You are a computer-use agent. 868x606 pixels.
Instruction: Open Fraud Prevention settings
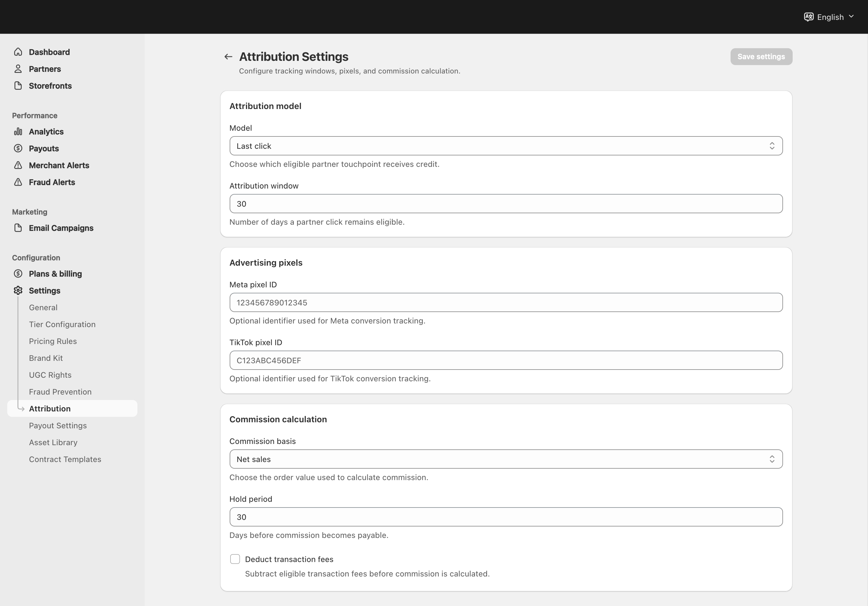60,392
